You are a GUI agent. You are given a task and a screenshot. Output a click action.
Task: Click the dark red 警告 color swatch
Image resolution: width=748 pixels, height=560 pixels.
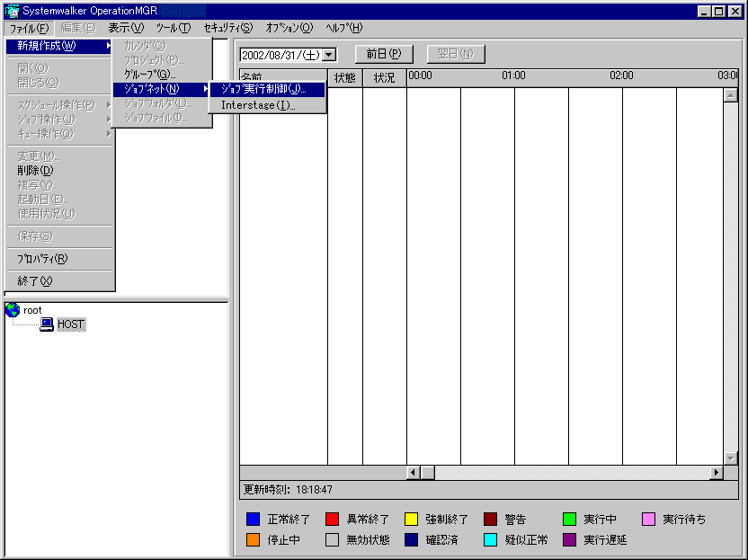(x=490, y=519)
